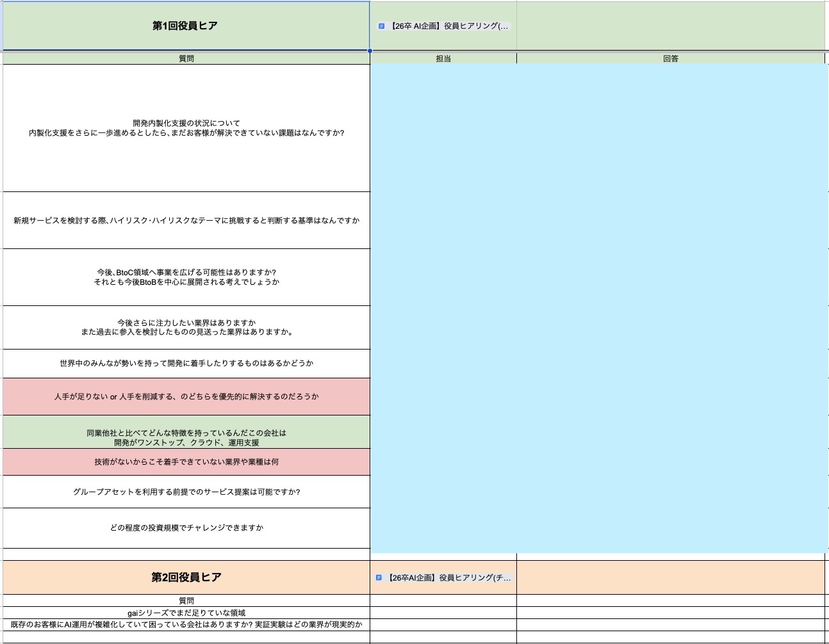Image resolution: width=829 pixels, height=644 pixels.
Task: Select the 今後、BtoC領域へ事業を広げる question cell
Action: (186, 277)
